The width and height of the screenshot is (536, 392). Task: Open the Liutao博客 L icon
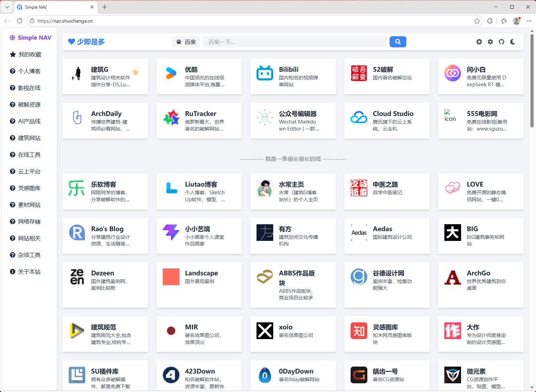[x=171, y=188]
